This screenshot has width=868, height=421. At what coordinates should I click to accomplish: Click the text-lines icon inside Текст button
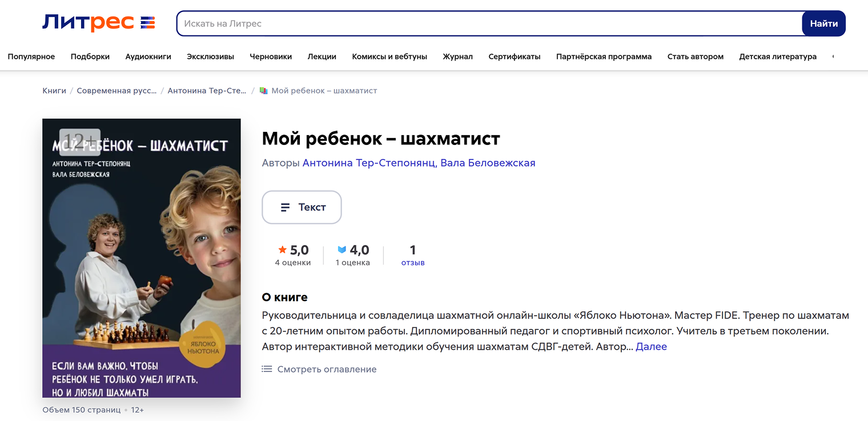click(286, 207)
